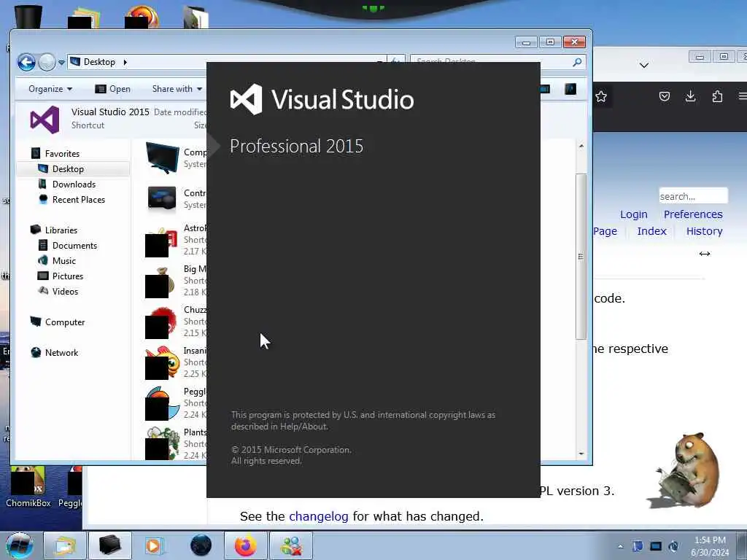Click the hamster reading book image
747x560 pixels.
pyautogui.click(x=683, y=470)
